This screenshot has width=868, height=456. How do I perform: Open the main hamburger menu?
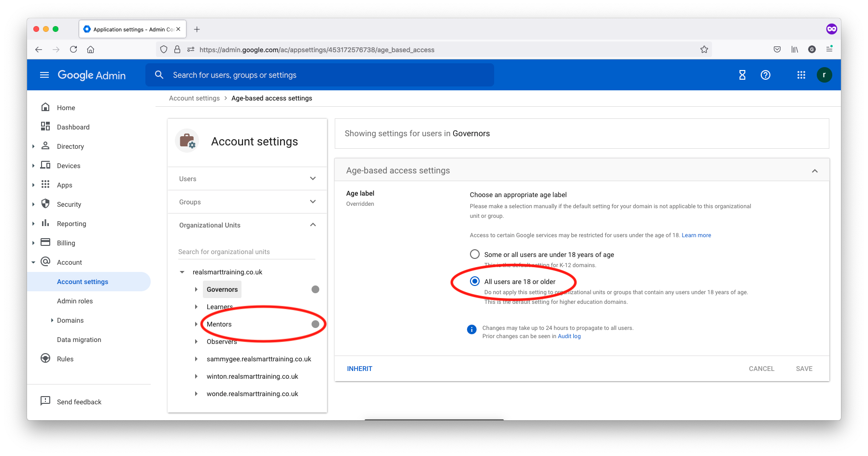coord(44,75)
